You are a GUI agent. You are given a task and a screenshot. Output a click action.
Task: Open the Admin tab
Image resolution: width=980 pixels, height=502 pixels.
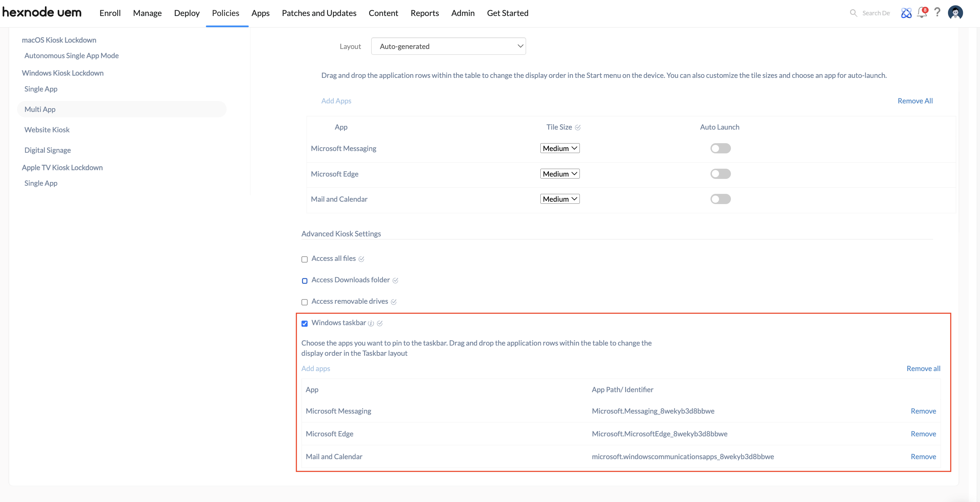(x=463, y=13)
